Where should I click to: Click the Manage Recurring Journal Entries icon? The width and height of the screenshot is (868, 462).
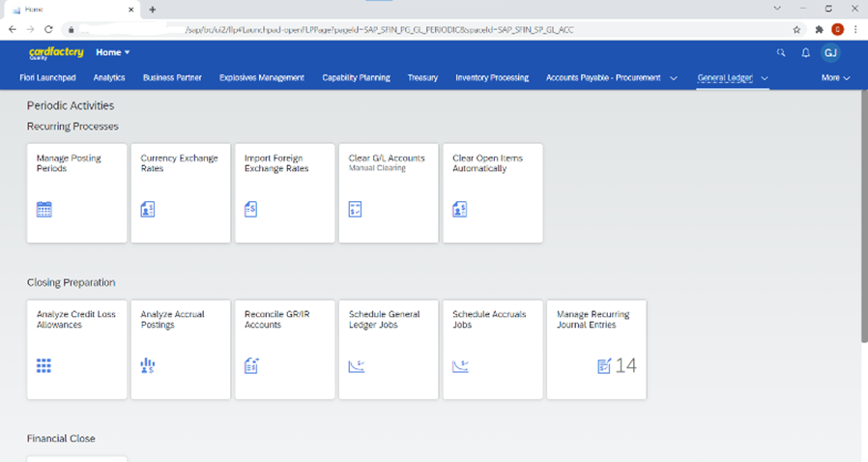(604, 365)
